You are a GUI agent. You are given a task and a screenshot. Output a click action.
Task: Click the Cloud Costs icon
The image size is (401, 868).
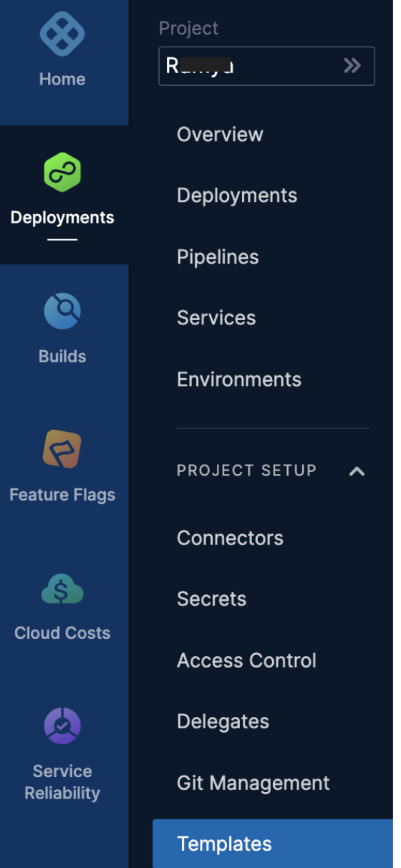62,589
